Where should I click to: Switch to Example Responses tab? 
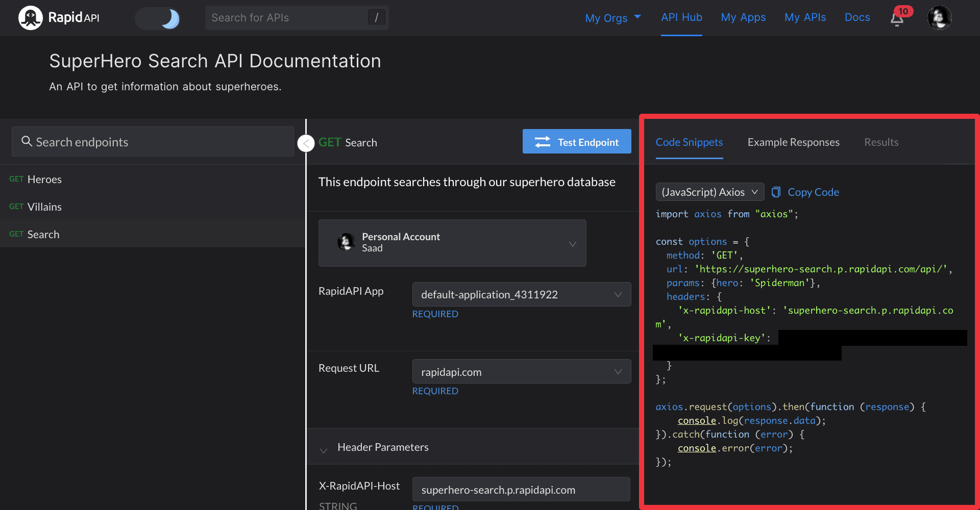click(x=793, y=142)
